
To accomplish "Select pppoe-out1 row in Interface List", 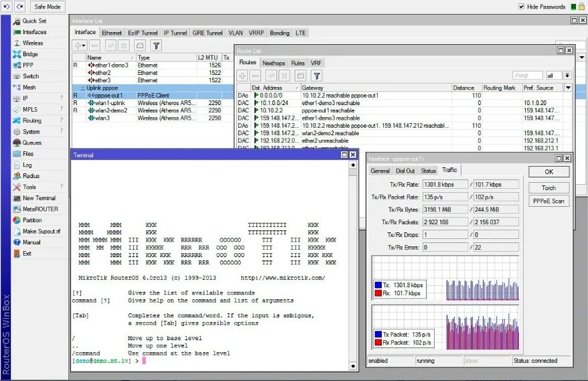I will 153,95.
